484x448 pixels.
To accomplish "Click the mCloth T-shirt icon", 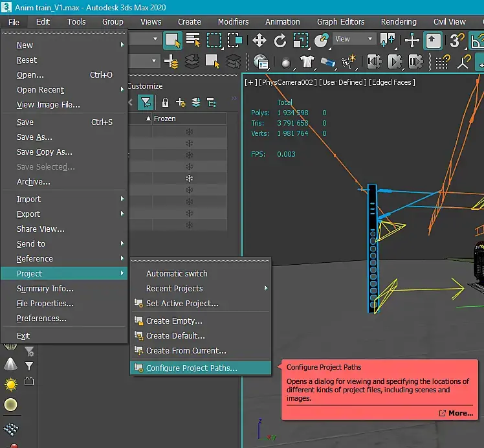I will click(307, 62).
